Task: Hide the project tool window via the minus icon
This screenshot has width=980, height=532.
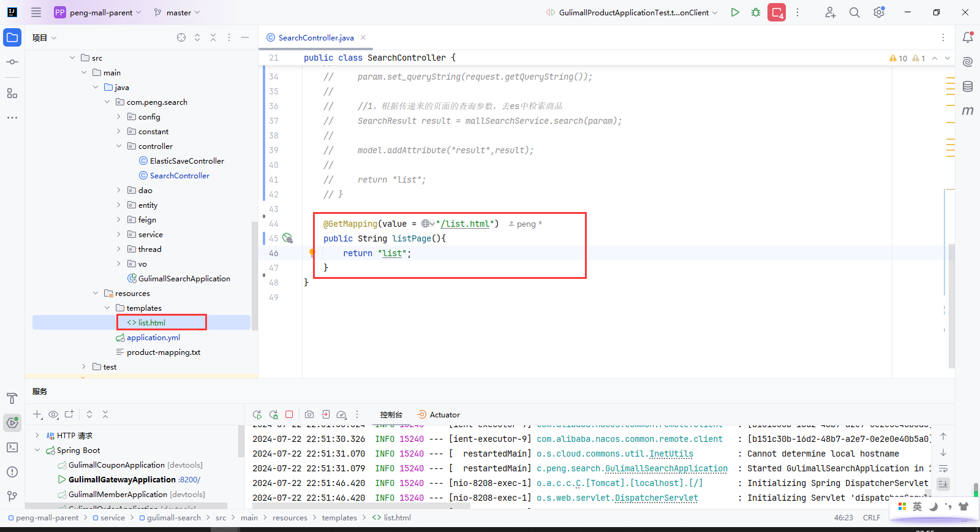Action: point(245,37)
